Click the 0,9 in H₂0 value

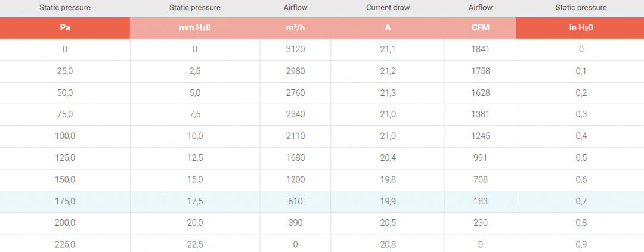[581, 244]
